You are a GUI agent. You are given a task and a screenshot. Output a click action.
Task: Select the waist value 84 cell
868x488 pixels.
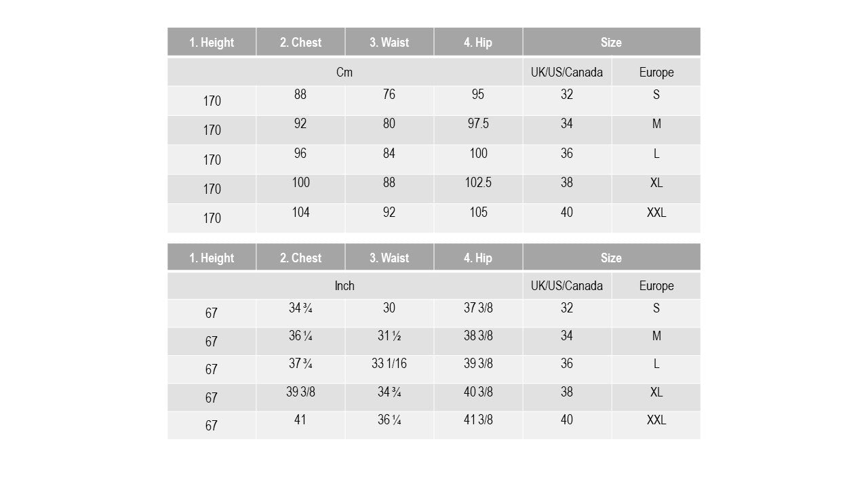pos(389,159)
